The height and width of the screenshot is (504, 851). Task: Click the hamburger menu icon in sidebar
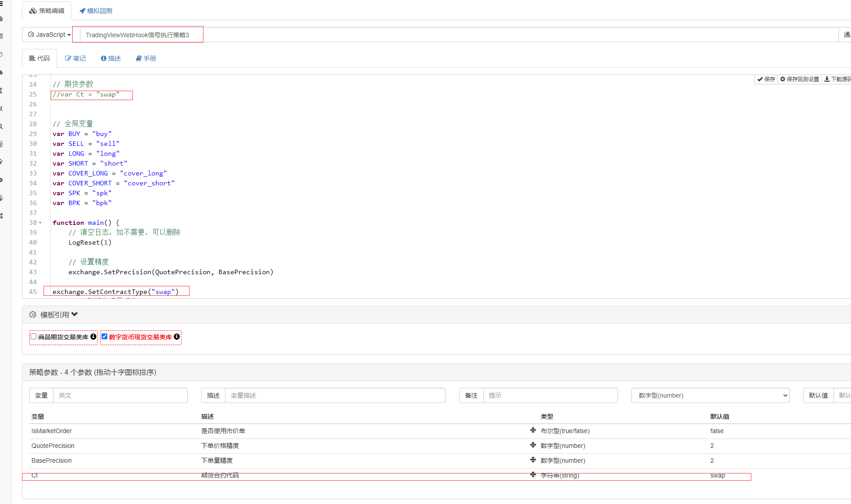(1, 3)
